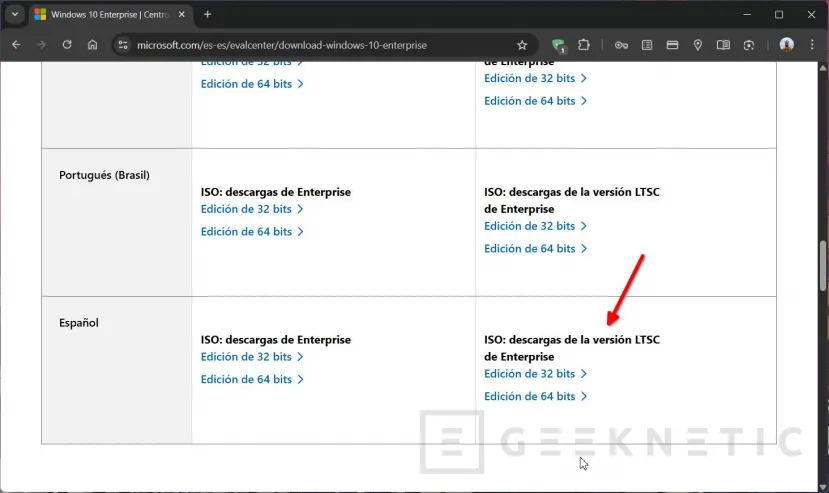Click Español LTSC downloads heading
Image resolution: width=829 pixels, height=493 pixels.
tap(572, 348)
